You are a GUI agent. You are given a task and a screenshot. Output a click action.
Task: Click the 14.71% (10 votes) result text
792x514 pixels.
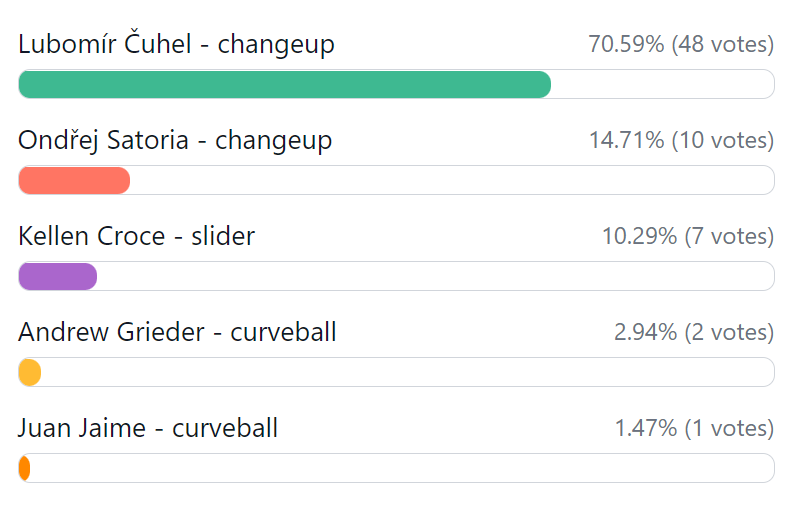click(681, 141)
